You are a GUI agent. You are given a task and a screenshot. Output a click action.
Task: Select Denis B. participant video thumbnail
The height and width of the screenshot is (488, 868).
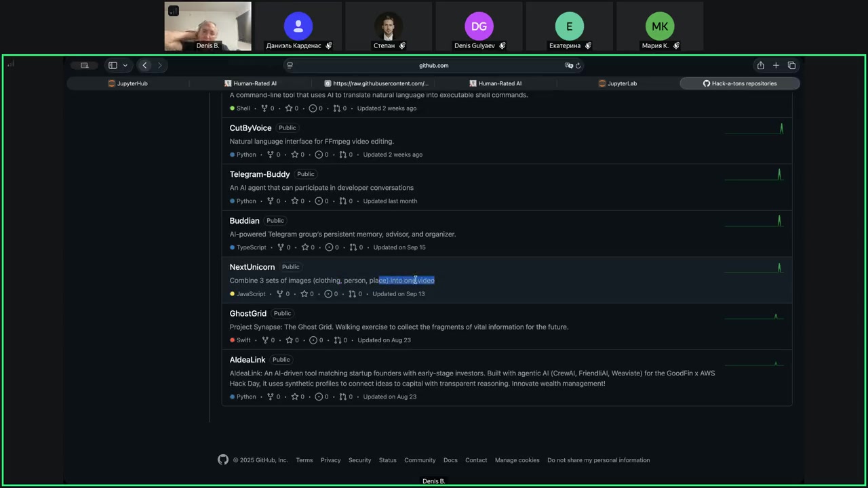[x=208, y=26]
